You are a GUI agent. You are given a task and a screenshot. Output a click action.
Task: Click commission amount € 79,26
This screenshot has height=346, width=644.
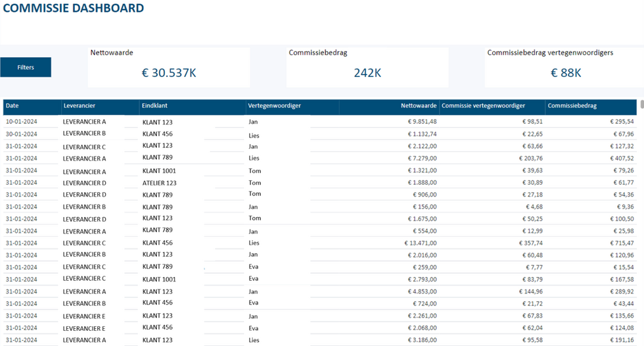pyautogui.click(x=624, y=170)
